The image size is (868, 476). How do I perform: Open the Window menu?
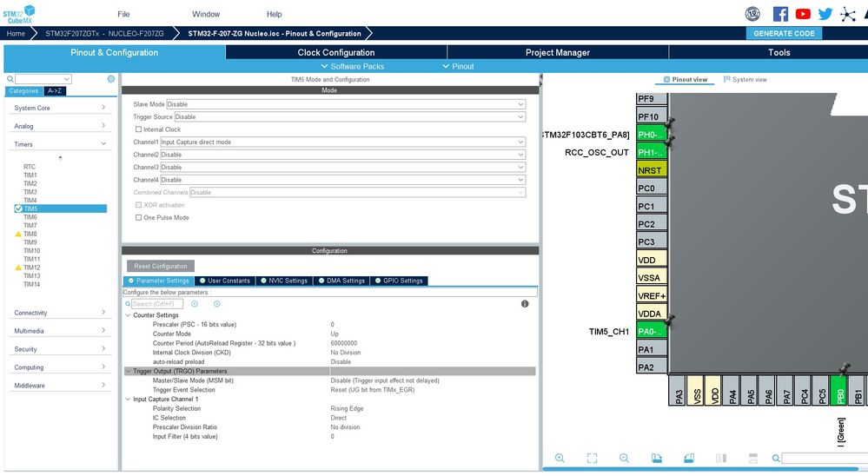pyautogui.click(x=206, y=15)
